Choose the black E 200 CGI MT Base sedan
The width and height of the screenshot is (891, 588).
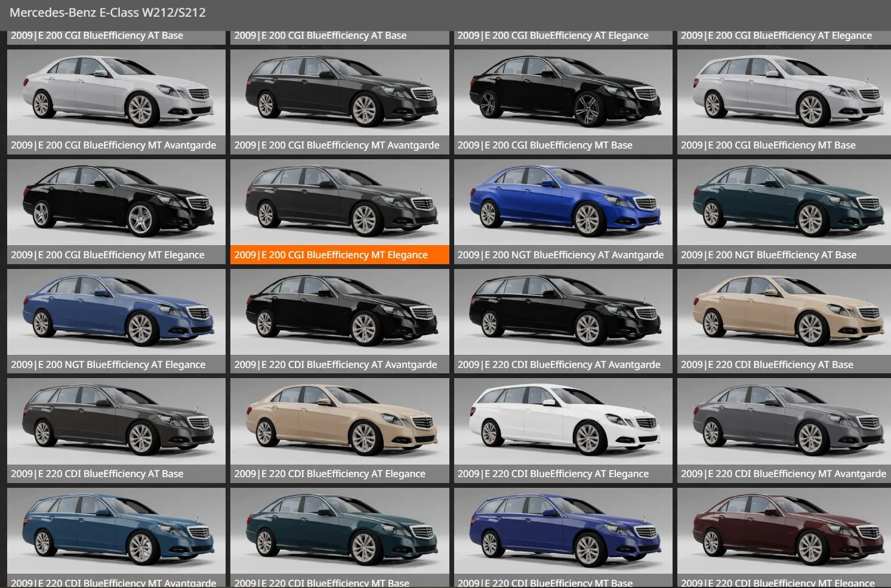click(x=563, y=102)
